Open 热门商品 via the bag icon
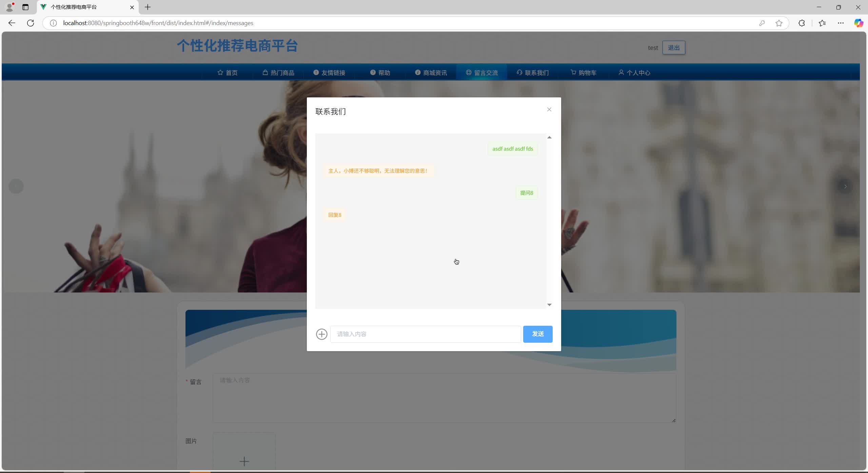Viewport: 868px width, 473px height. 265,72
